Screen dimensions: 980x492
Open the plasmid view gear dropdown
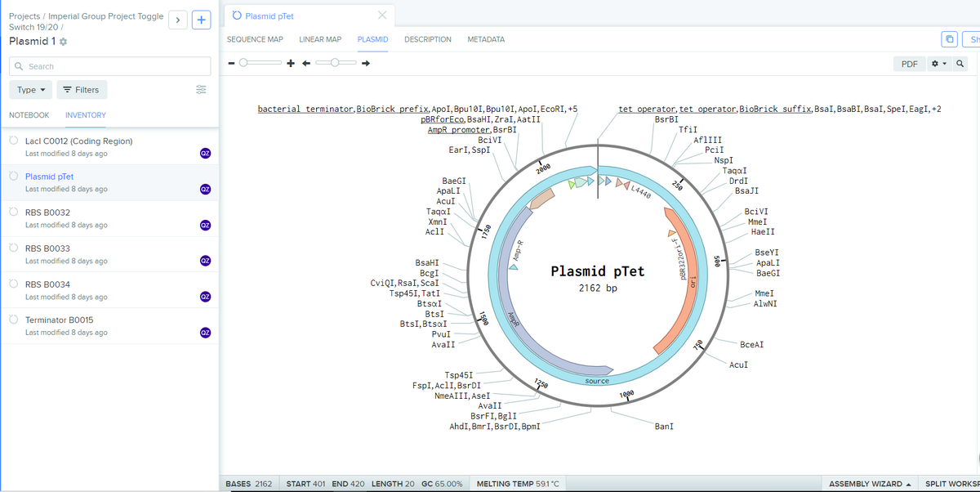tap(936, 63)
